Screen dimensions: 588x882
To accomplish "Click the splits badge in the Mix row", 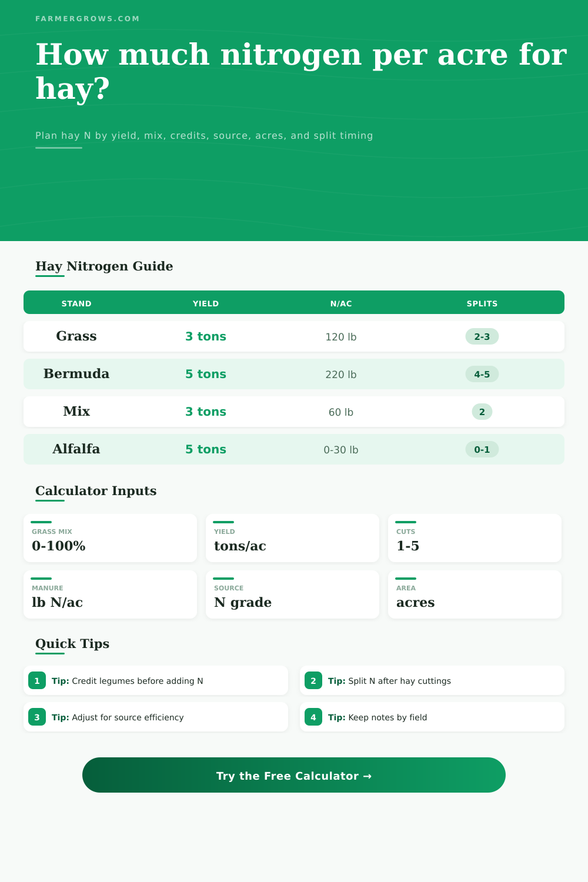I will [x=482, y=412].
